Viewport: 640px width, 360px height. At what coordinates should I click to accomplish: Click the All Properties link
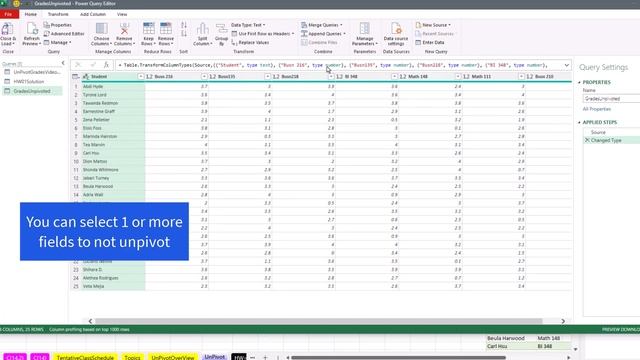tap(597, 109)
